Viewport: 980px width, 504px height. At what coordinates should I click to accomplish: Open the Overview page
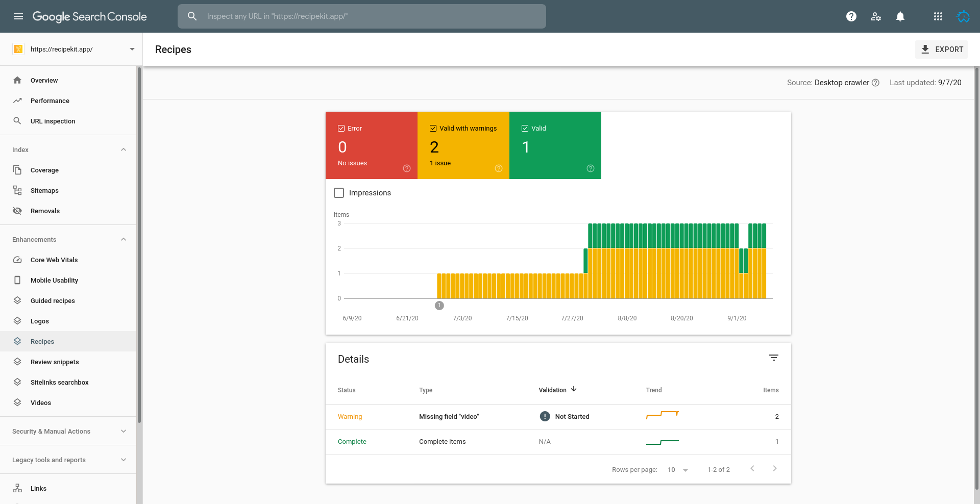point(68,80)
